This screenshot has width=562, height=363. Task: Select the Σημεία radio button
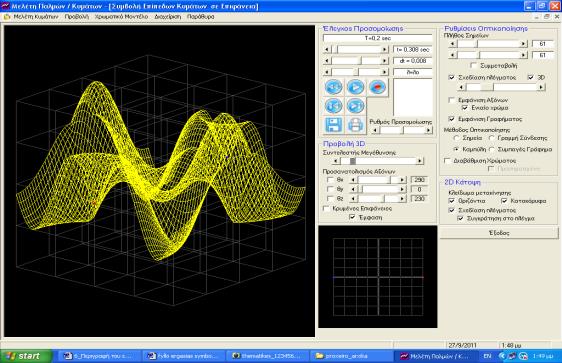456,138
